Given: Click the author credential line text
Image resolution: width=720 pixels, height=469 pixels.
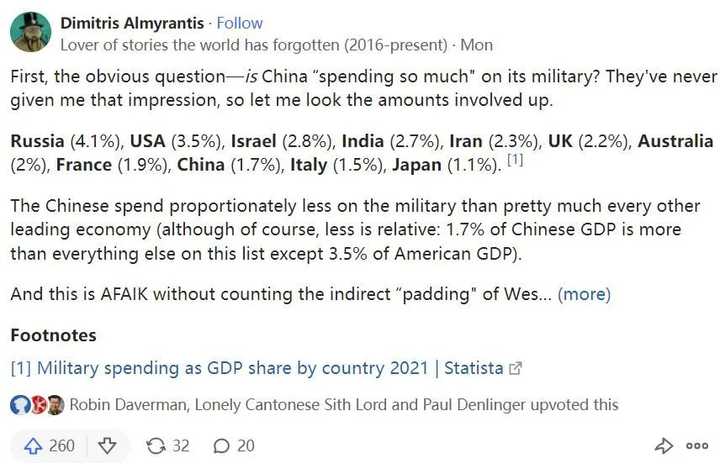Looking at the screenshot, I should (253, 45).
